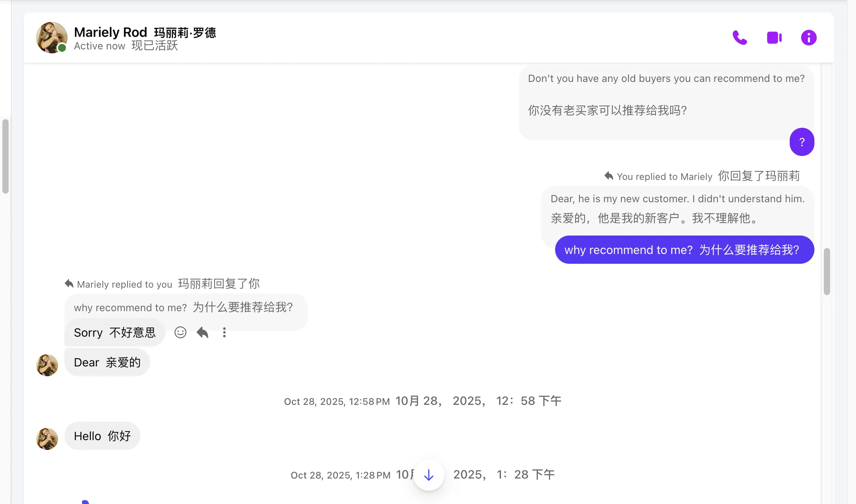
Task: Click the scroll-to-latest-message down arrow
Action: 428,475
